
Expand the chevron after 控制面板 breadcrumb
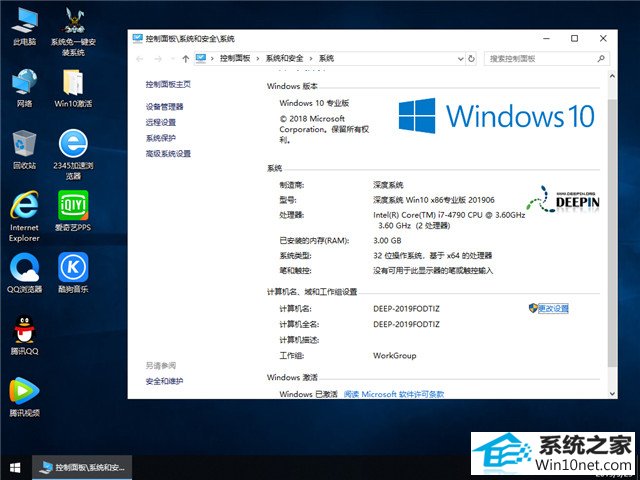[x=259, y=59]
